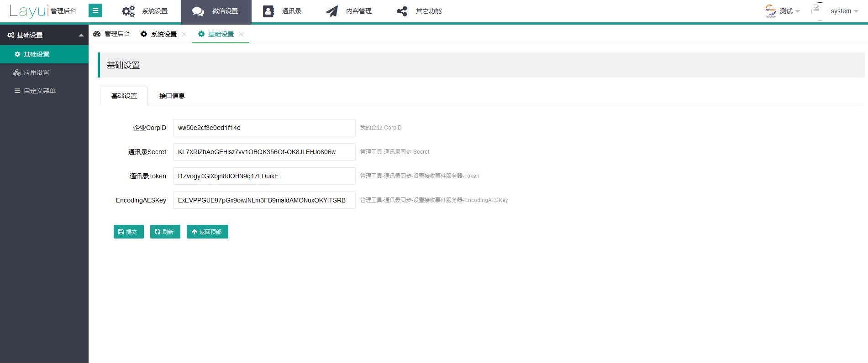868x363 pixels.
Task: Click the share icon for 其它功能
Action: (x=402, y=11)
